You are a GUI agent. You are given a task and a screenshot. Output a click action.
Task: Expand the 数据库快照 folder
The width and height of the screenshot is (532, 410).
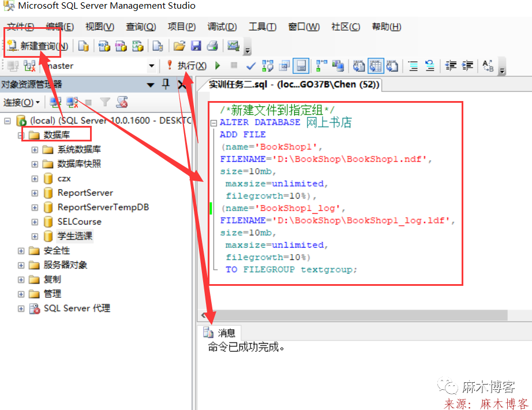[35, 165]
